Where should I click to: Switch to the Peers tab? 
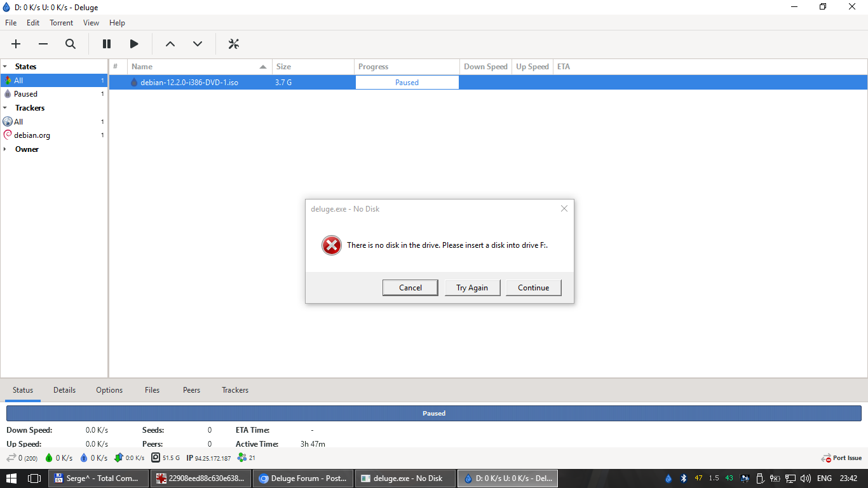pos(191,390)
